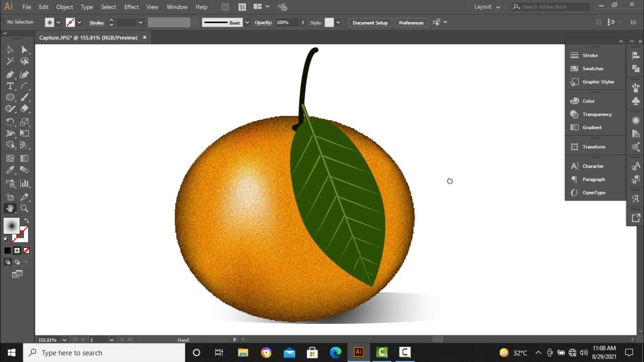Open the Type menu
Viewport: 644px width, 362px height.
coord(87,7)
